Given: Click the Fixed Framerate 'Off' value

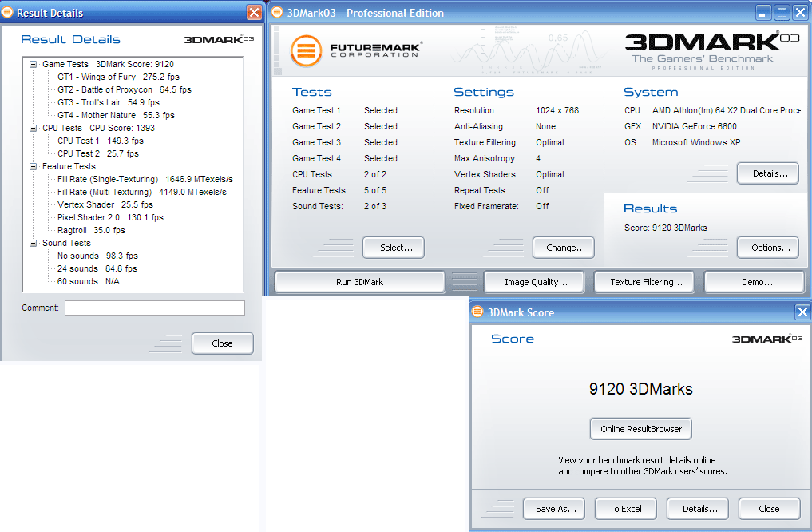Looking at the screenshot, I should point(542,206).
